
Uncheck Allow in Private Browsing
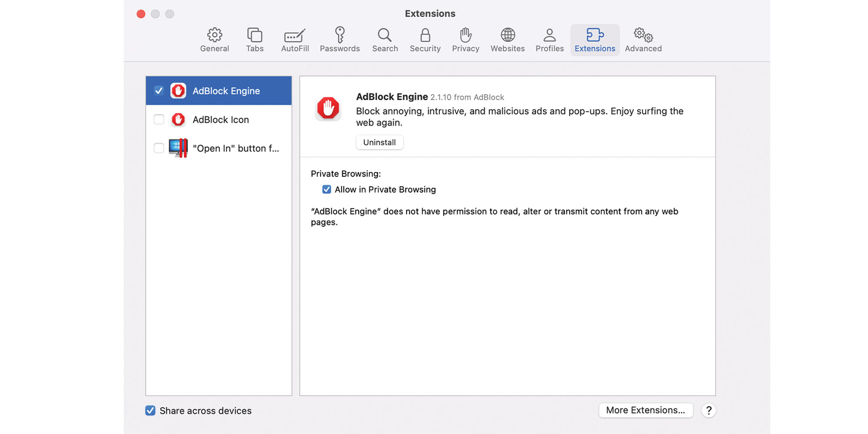(x=327, y=189)
